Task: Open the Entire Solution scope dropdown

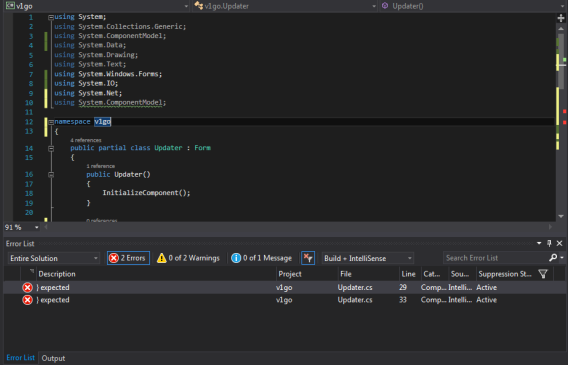Action: 54,258
